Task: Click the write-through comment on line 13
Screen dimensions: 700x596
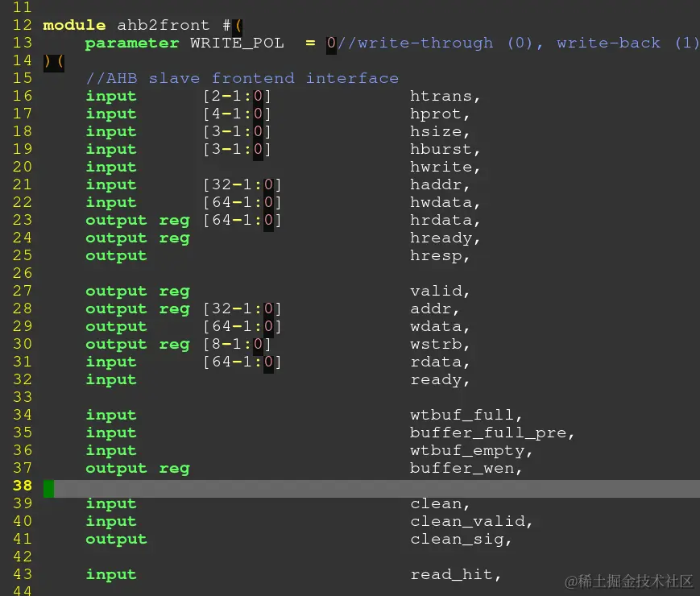Action: pos(518,43)
